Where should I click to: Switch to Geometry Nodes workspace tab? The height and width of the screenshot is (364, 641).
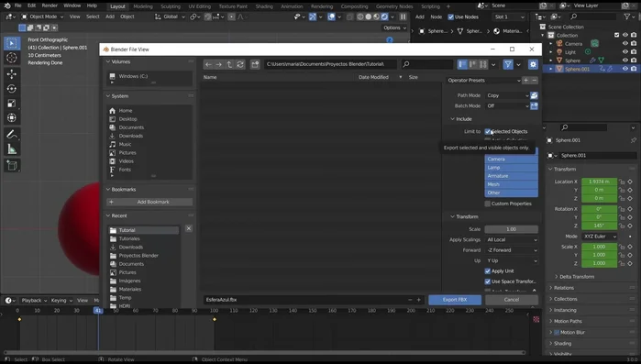[x=394, y=6]
